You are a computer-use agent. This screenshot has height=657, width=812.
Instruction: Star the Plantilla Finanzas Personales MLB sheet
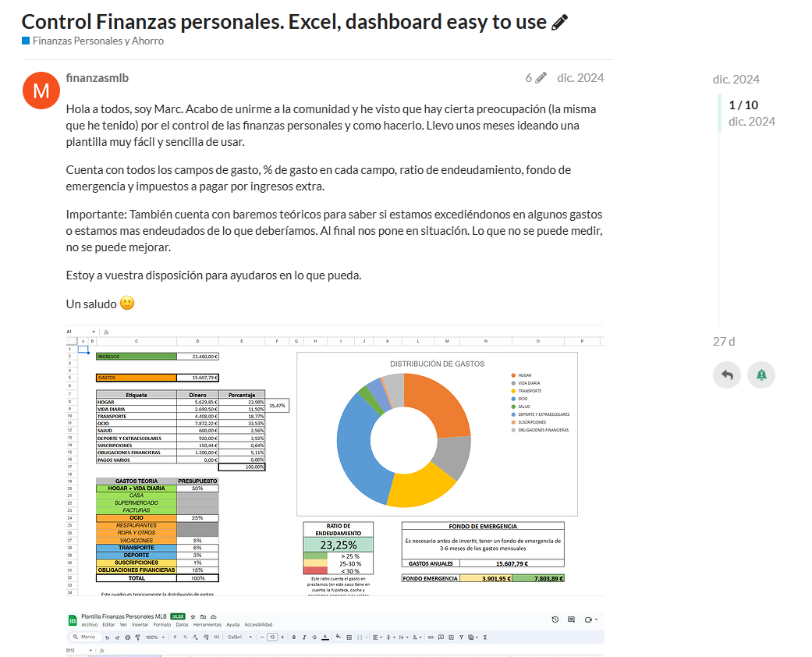tap(193, 616)
